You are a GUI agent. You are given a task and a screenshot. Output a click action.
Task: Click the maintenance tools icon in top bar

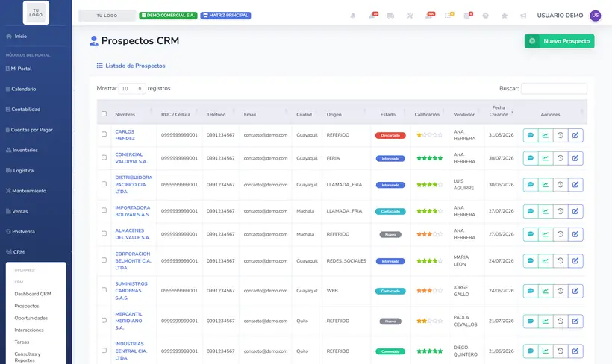410,16
